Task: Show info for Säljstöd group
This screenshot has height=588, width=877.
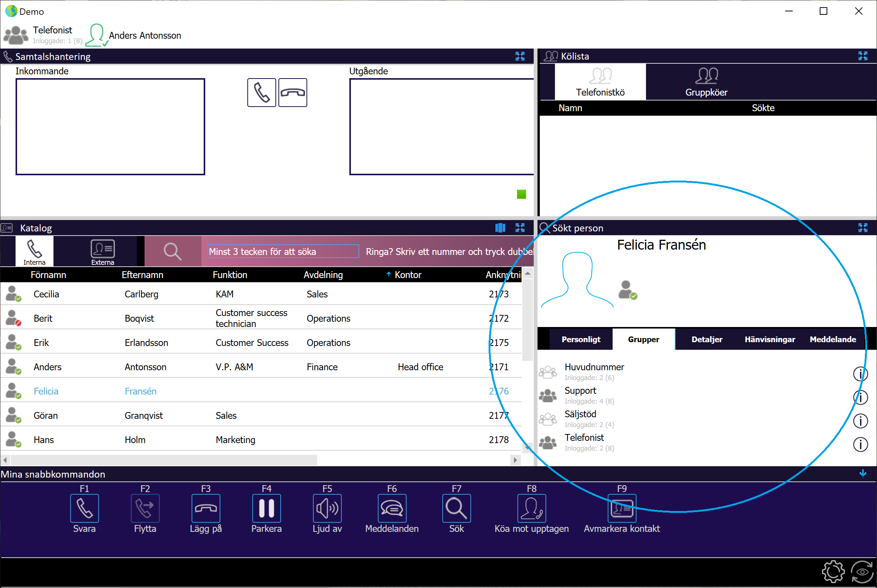Action: pyautogui.click(x=860, y=421)
